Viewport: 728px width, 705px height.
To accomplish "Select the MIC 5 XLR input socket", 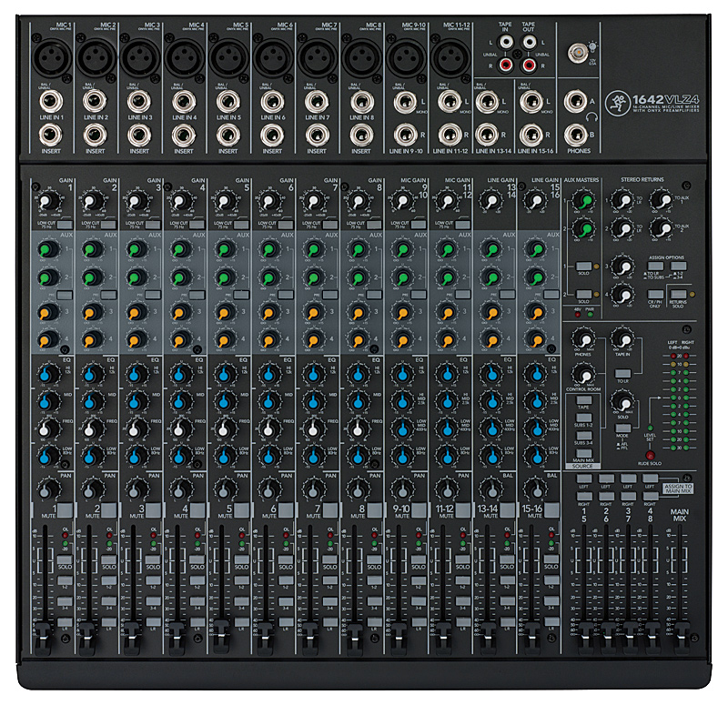I will pos(229,57).
